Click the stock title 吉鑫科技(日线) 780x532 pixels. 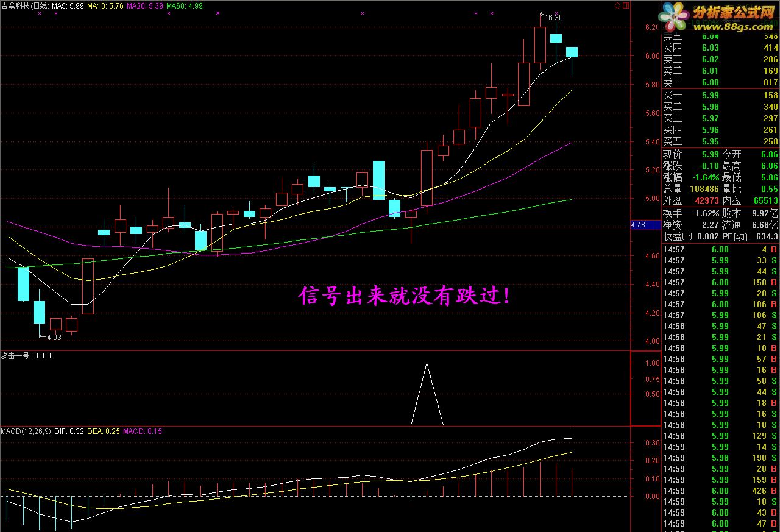click(x=25, y=5)
